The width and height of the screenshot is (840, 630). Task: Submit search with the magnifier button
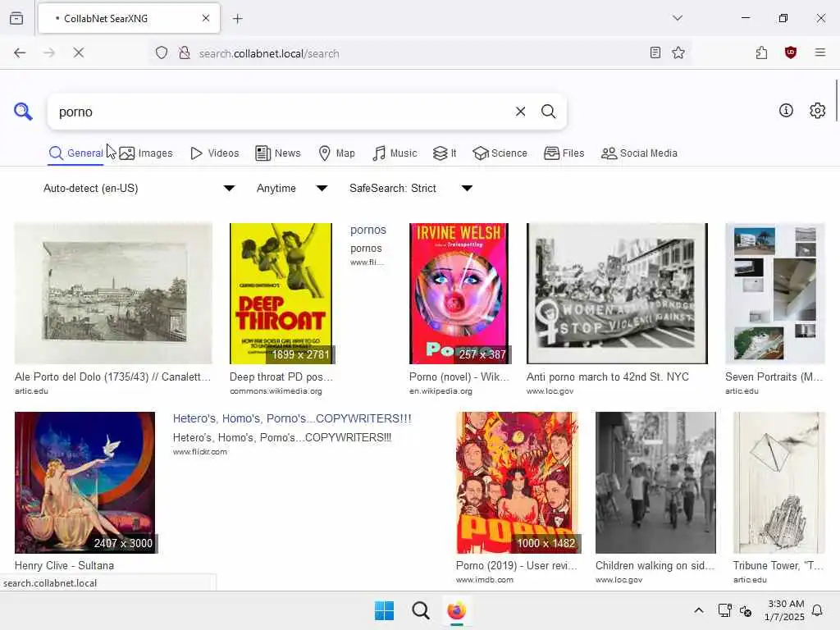pyautogui.click(x=548, y=112)
